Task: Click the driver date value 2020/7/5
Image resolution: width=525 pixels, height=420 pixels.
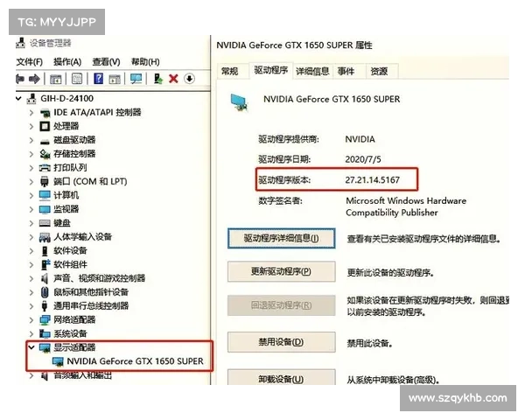Action: pos(363,159)
